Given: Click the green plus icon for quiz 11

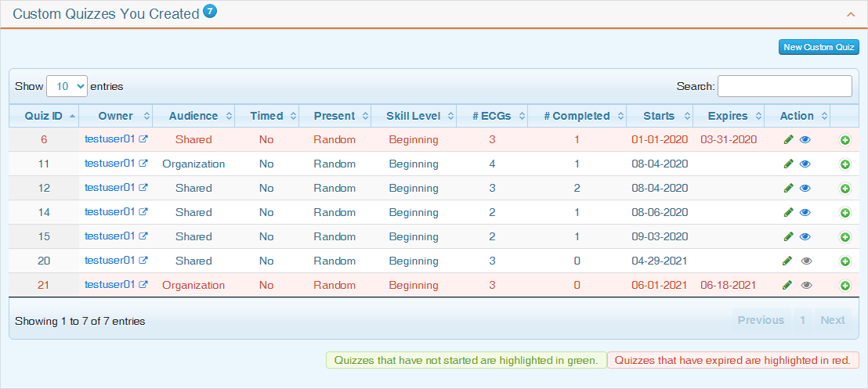Looking at the screenshot, I should (x=844, y=164).
